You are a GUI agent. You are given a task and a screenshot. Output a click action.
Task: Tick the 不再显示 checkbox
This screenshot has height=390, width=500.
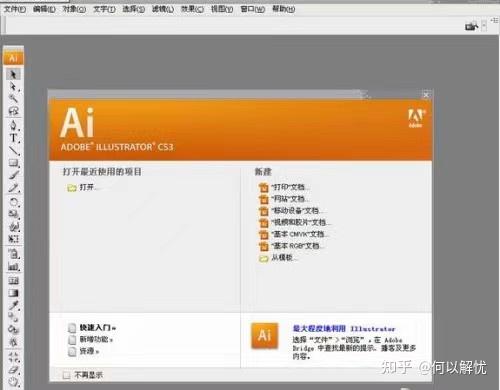[x=66, y=376]
